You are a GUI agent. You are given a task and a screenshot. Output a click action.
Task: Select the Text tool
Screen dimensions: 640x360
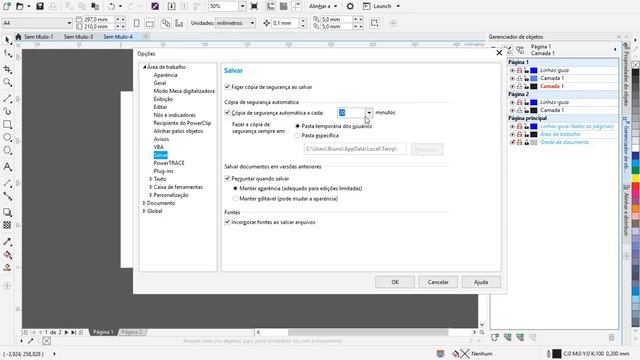[7, 167]
